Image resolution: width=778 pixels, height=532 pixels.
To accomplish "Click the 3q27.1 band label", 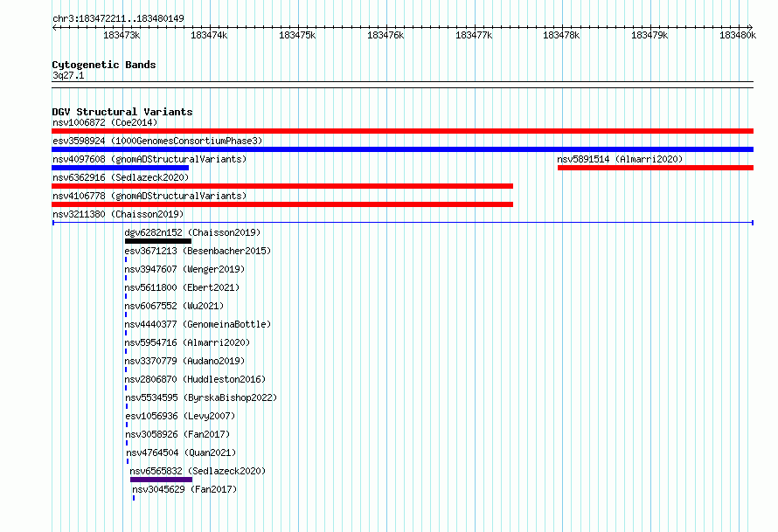I will point(68,75).
